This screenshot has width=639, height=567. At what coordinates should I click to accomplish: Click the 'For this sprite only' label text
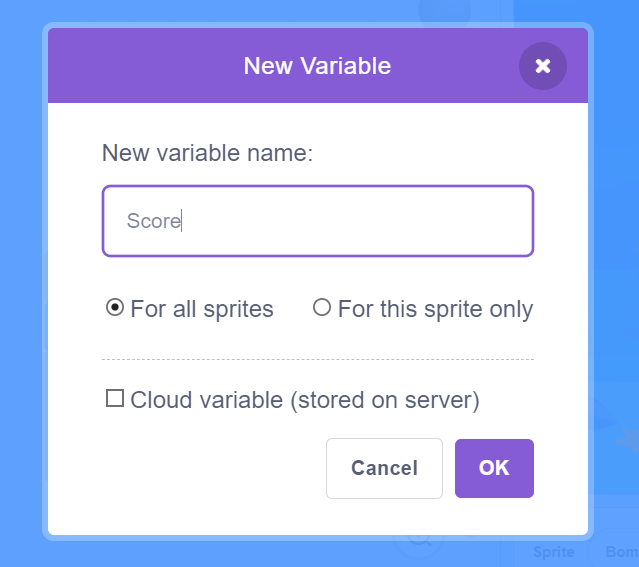(435, 309)
